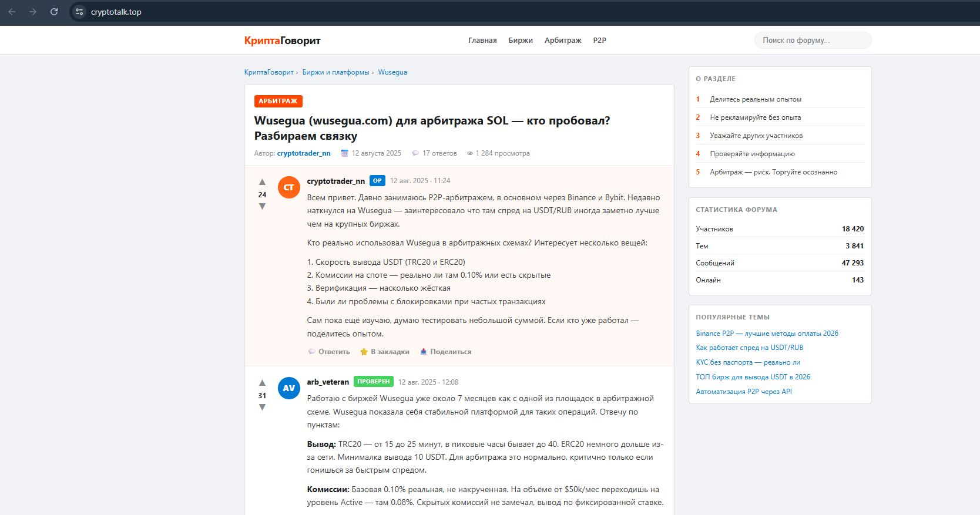Downvote arb_veteran's reply
980x515 pixels.
[x=262, y=407]
